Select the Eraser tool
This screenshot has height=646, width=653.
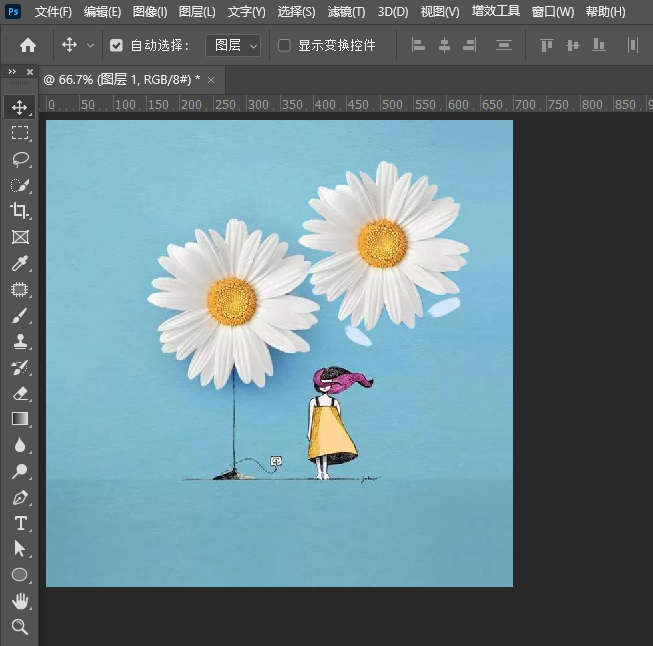19,394
